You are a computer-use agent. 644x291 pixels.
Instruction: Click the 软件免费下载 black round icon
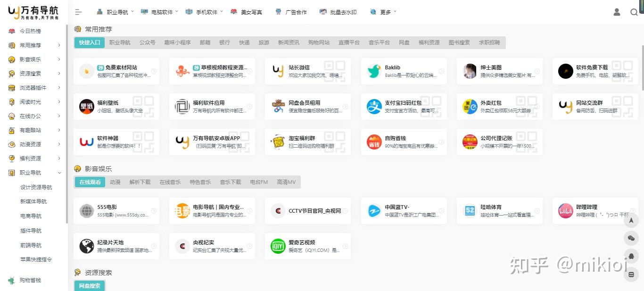coord(566,71)
